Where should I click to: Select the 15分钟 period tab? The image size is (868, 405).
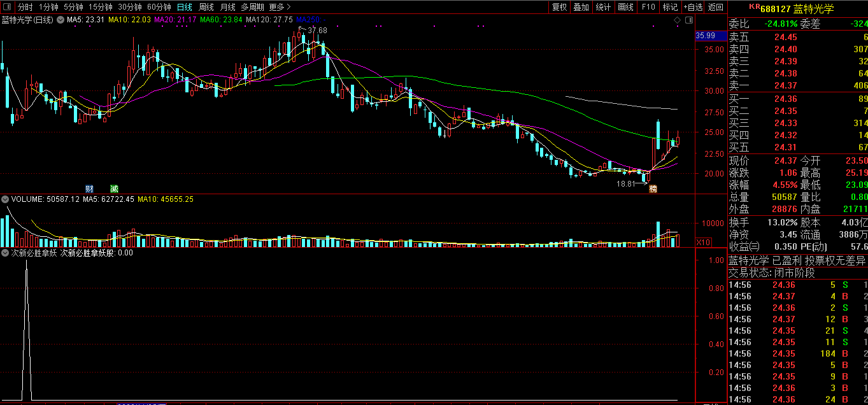click(101, 7)
